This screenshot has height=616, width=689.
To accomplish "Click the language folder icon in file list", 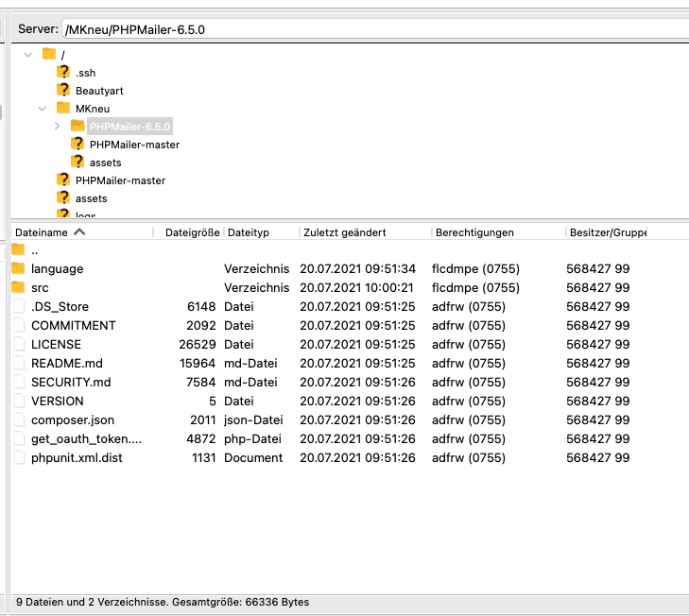I will (18, 268).
